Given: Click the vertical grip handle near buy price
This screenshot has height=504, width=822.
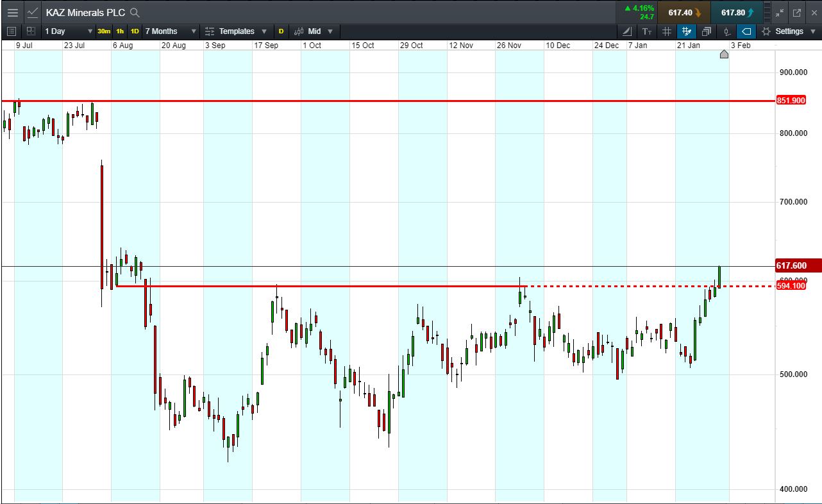Looking at the screenshot, I should tap(766, 12).
